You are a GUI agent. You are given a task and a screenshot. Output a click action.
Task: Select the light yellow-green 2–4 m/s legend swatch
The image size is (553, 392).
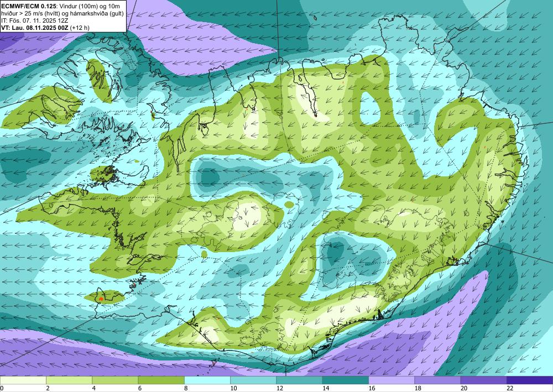tap(69, 380)
